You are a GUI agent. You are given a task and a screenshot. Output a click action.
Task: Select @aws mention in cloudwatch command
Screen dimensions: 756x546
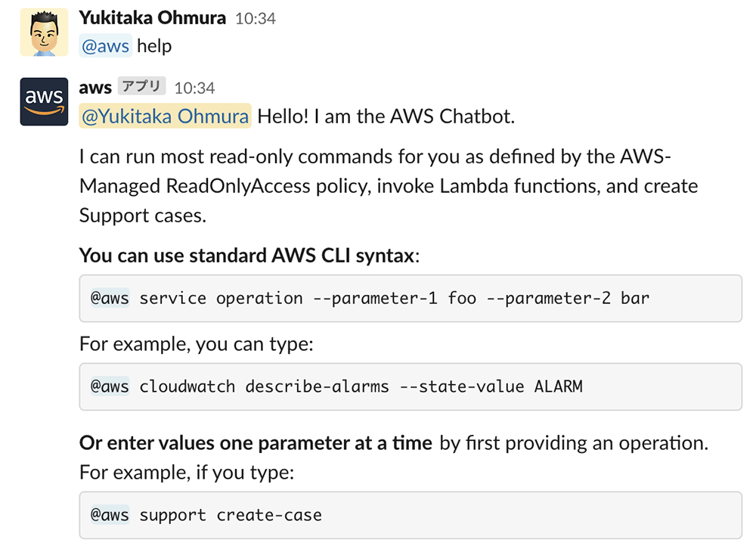(x=110, y=386)
